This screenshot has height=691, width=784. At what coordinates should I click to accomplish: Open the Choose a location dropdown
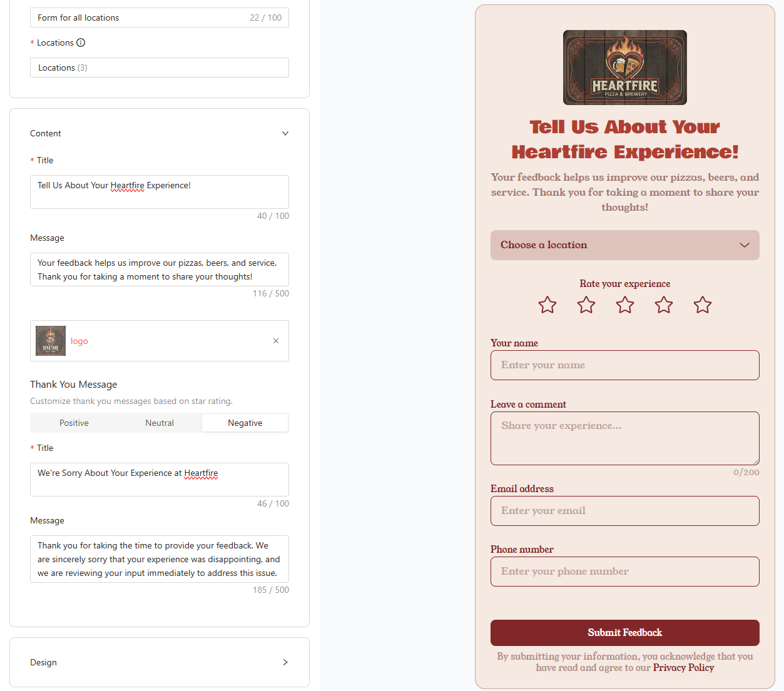[625, 245]
